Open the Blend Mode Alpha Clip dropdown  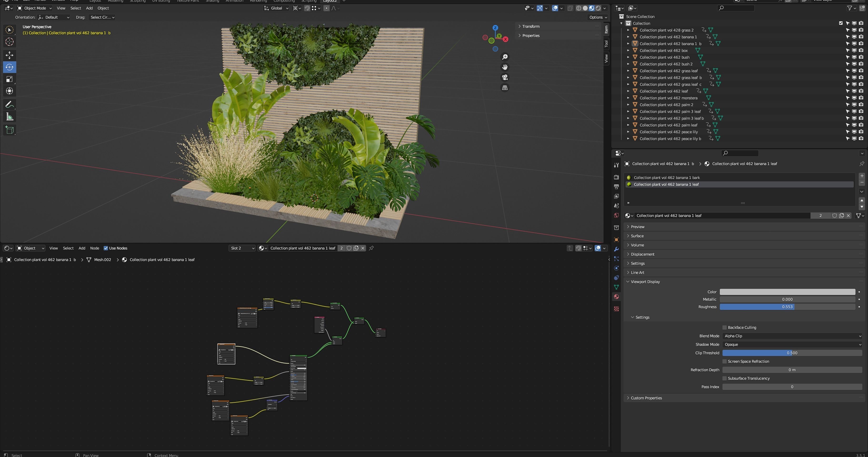(792, 336)
